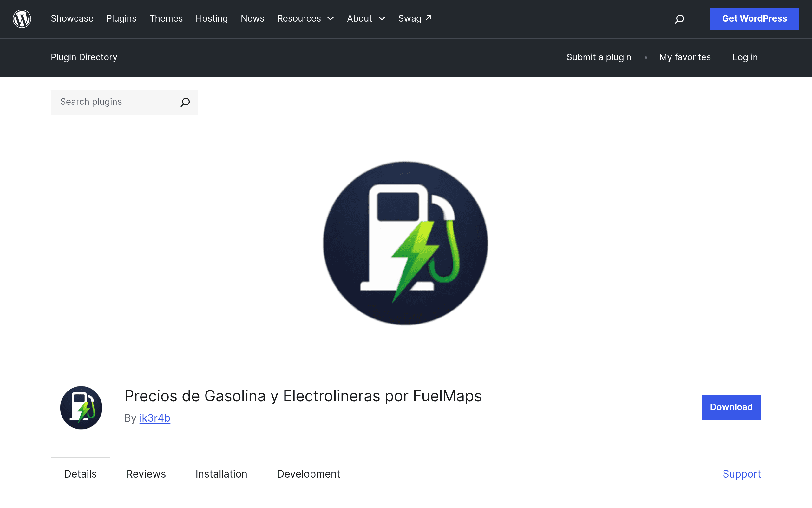The width and height of the screenshot is (812, 508).
Task: Open the News menu item
Action: (253, 19)
